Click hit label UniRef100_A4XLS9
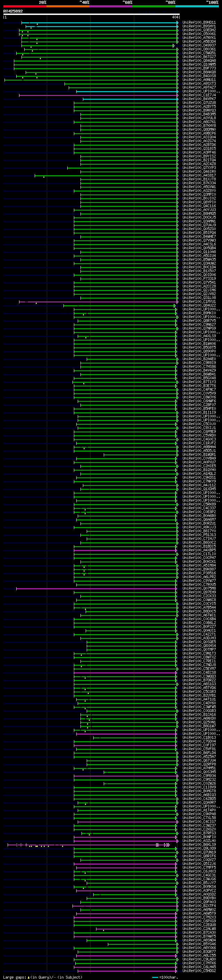 pos(199,336)
